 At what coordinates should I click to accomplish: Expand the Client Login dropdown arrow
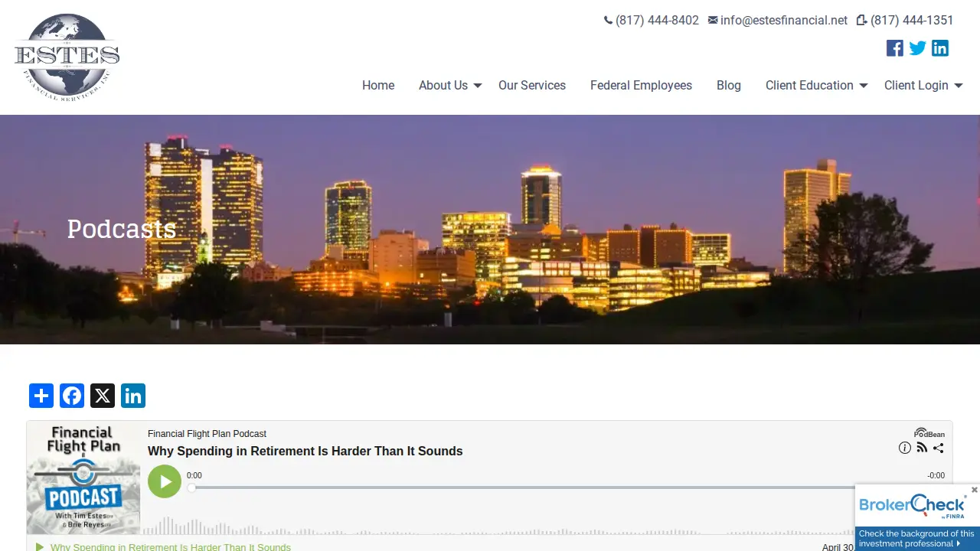tap(958, 86)
